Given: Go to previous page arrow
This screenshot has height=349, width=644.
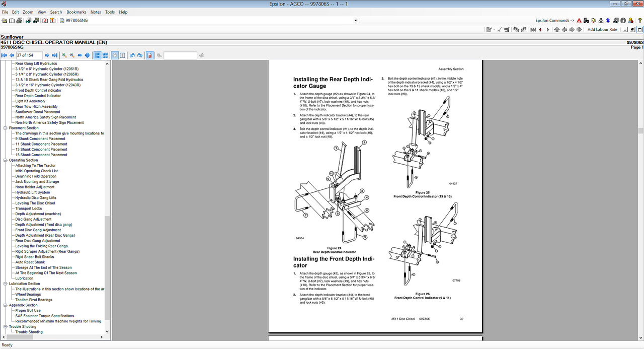Looking at the screenshot, I should point(12,55).
